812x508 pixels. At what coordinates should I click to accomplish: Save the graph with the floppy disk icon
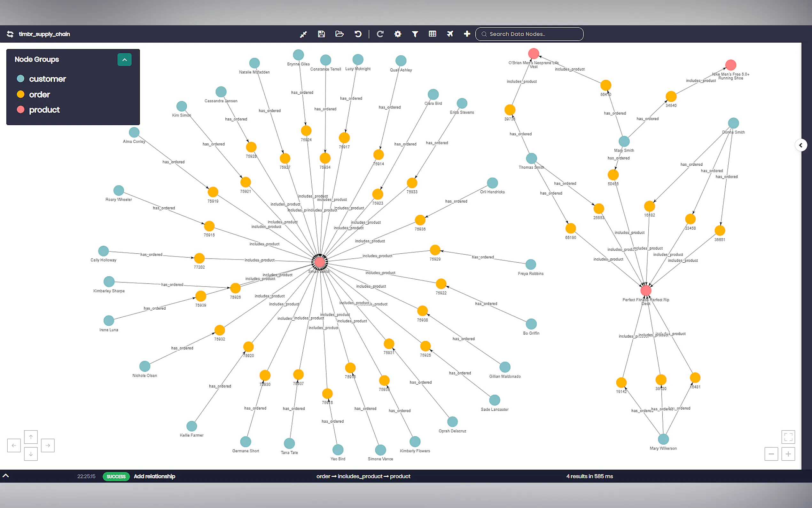pyautogui.click(x=321, y=34)
